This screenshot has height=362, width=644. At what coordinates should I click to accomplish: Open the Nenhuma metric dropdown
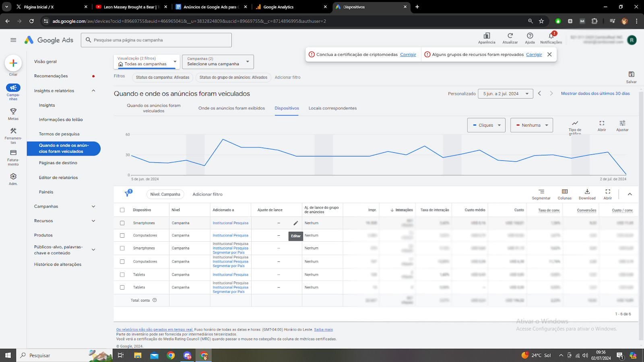[x=532, y=125]
